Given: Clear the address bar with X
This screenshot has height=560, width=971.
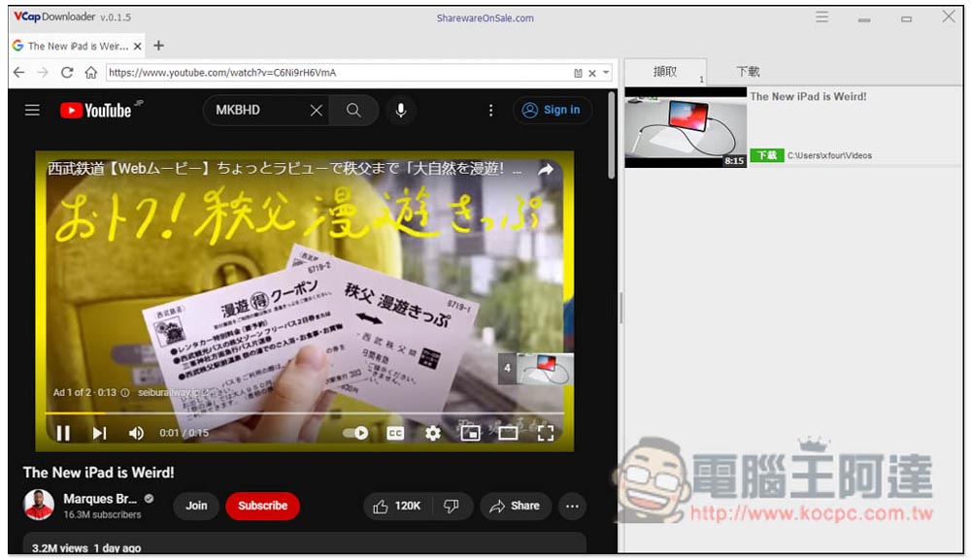Looking at the screenshot, I should coord(592,73).
